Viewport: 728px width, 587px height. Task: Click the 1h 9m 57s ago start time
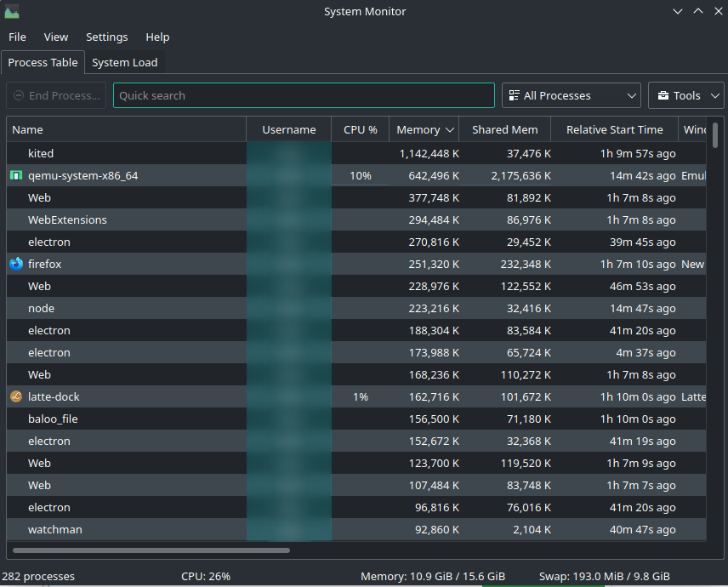tap(638, 153)
